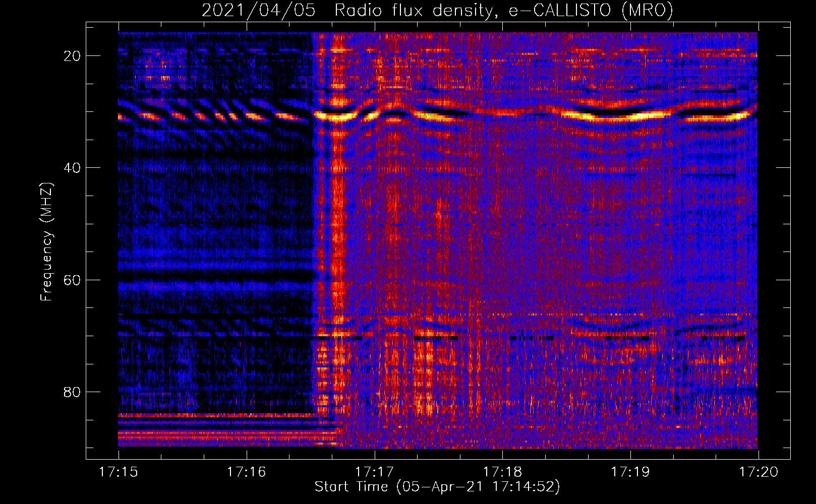816x504 pixels.
Task: Click the "Start Time (05-Apr-21 17:14:52)" label
Action: pos(437,487)
